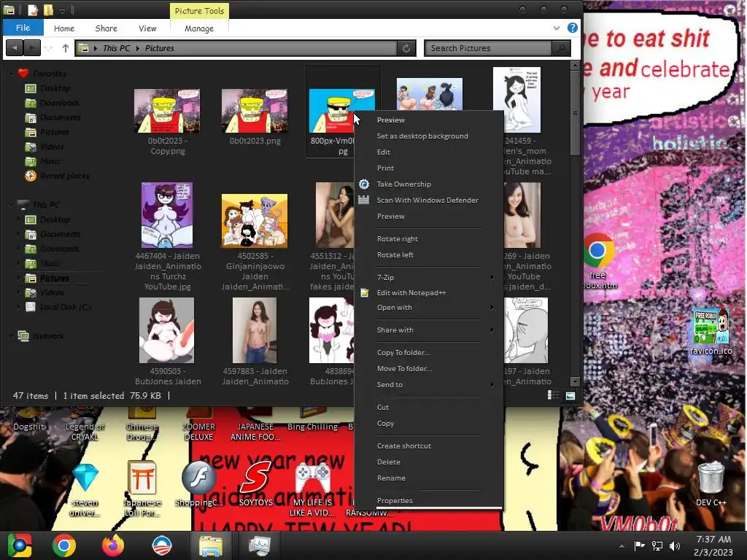
Task: Expand the Network tree node
Action: point(12,335)
